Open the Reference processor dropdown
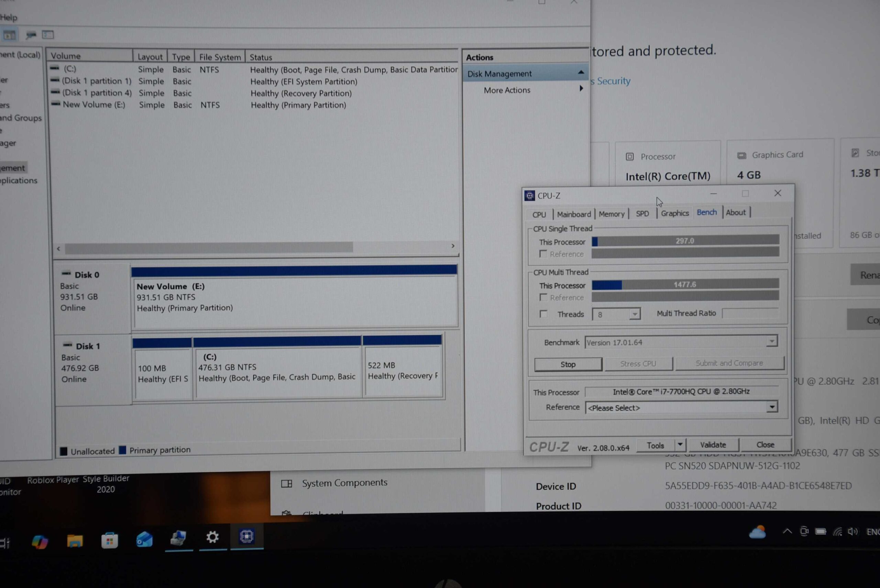The height and width of the screenshot is (588, 880). [772, 407]
